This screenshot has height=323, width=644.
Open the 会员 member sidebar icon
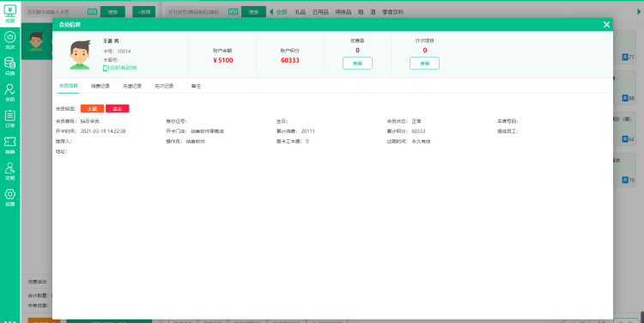[9, 93]
